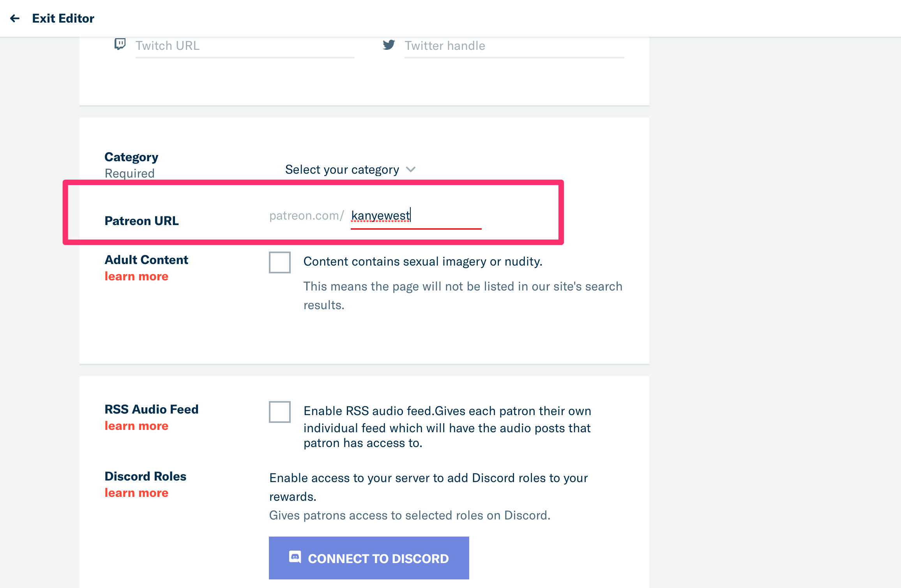
Task: Click the Enable RSS audio feed description text
Action: pyautogui.click(x=447, y=427)
